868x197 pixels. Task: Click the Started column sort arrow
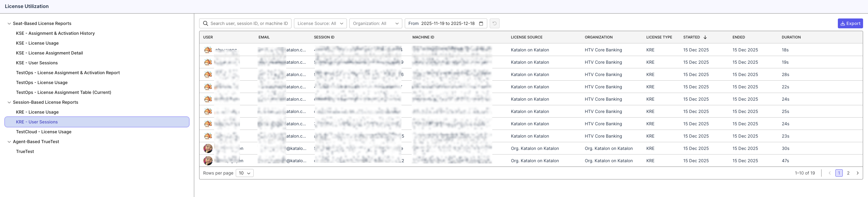(x=705, y=37)
